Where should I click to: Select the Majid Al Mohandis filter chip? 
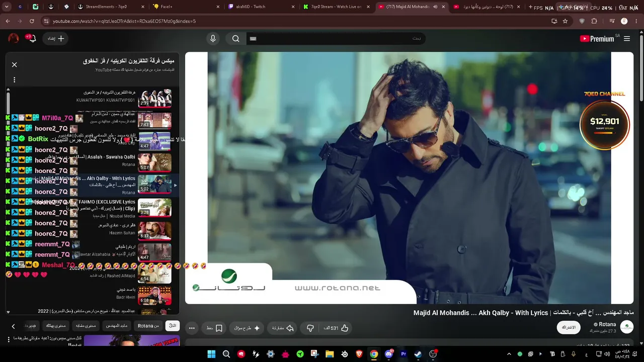[x=116, y=325]
